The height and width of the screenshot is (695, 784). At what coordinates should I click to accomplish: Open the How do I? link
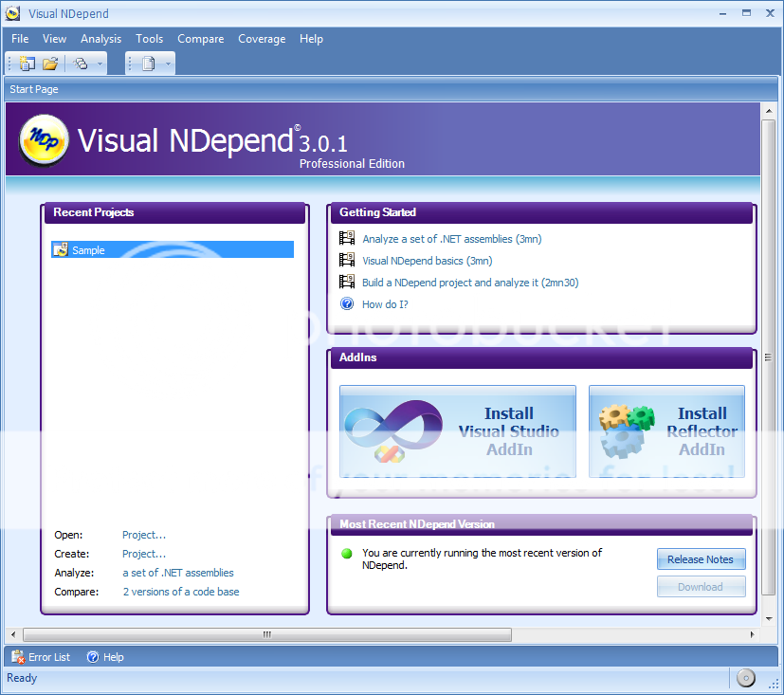[x=385, y=304]
